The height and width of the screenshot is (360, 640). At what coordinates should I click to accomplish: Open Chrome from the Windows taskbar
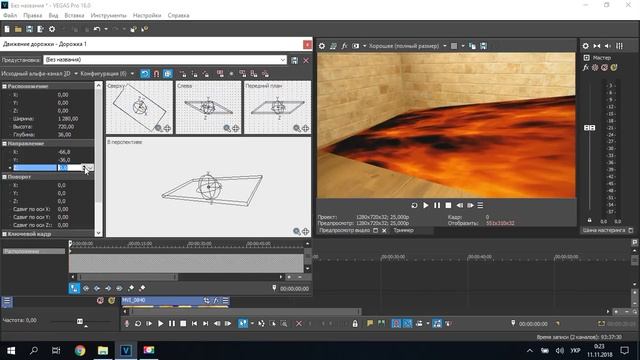pos(80,351)
